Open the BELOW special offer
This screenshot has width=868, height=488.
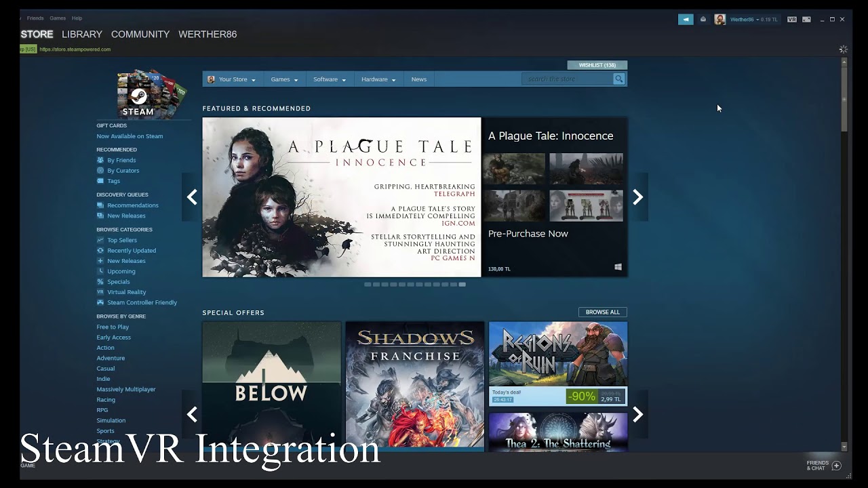(x=271, y=386)
